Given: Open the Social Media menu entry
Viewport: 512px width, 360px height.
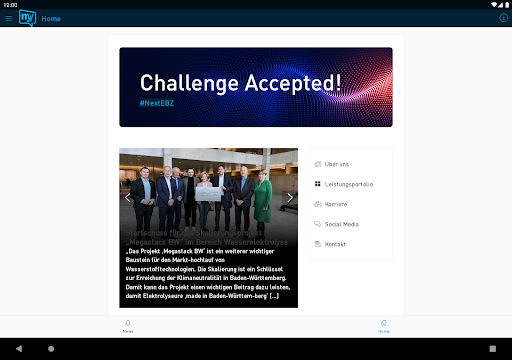Looking at the screenshot, I should 342,224.
